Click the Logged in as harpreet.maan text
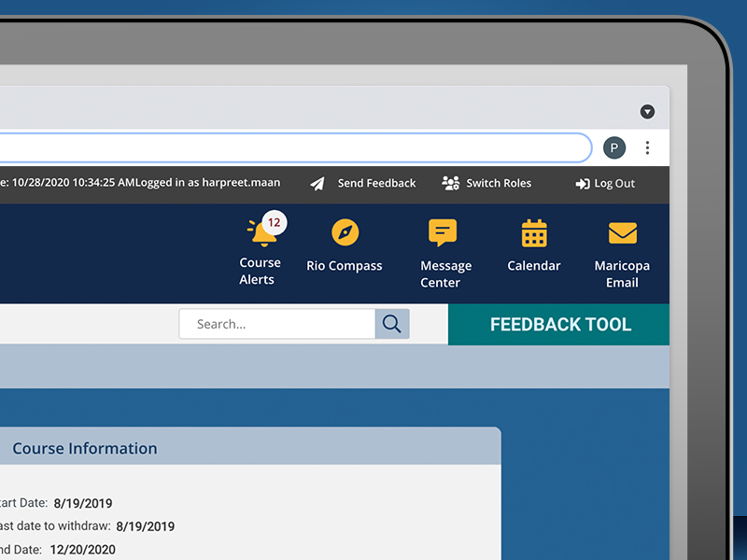 (207, 182)
